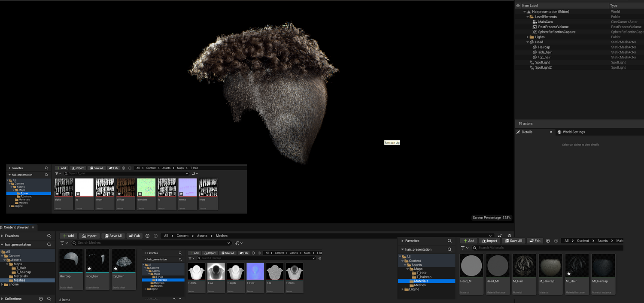Click the Fab button beside Search Meshes browser
644x303 pixels.
134,236
